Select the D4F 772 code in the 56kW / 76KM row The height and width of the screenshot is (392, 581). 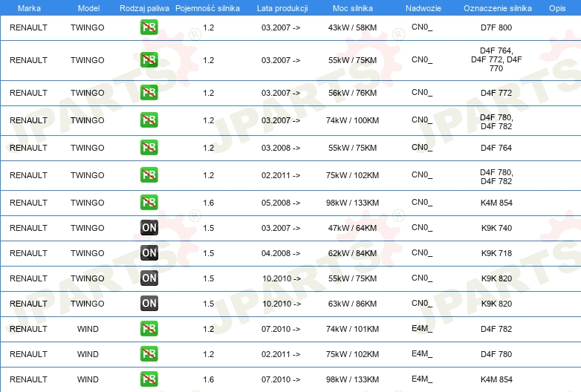[x=496, y=93]
